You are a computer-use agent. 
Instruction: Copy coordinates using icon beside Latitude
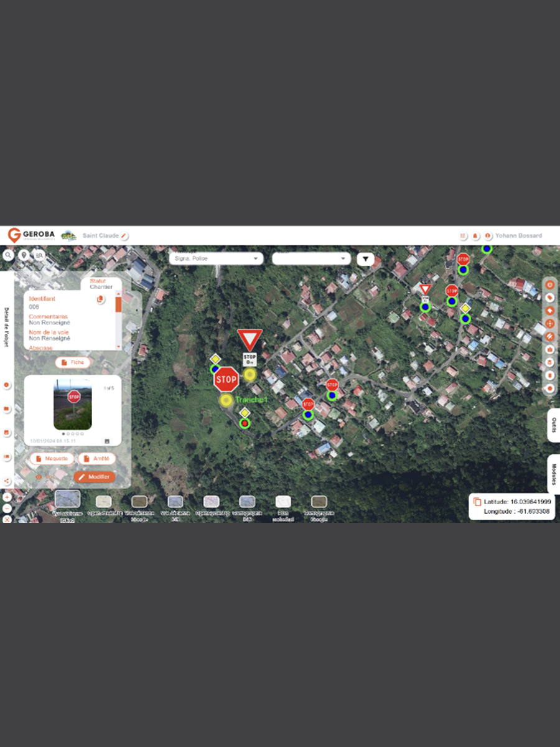(x=477, y=502)
